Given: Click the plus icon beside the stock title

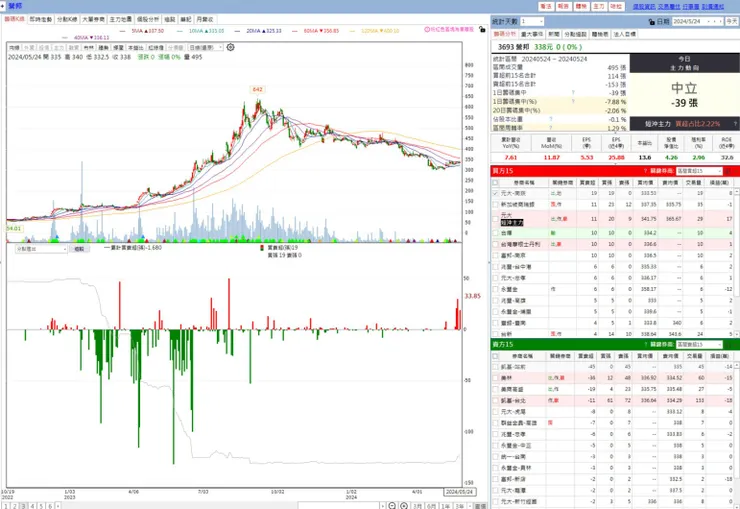Looking at the screenshot, I should coord(3,6).
